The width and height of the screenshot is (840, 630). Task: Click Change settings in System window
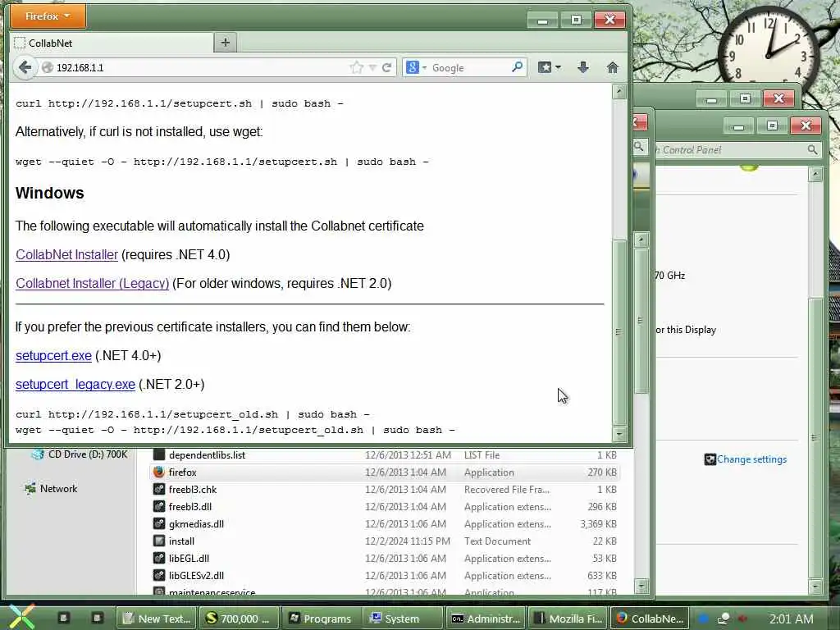751,459
